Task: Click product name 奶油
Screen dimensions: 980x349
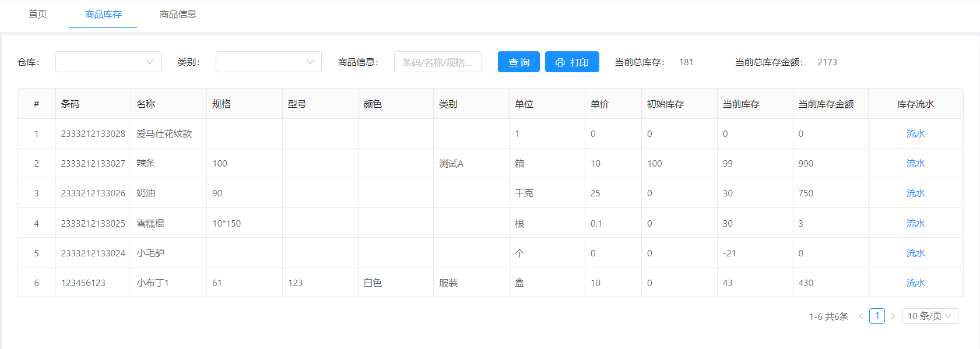Action: tap(146, 193)
